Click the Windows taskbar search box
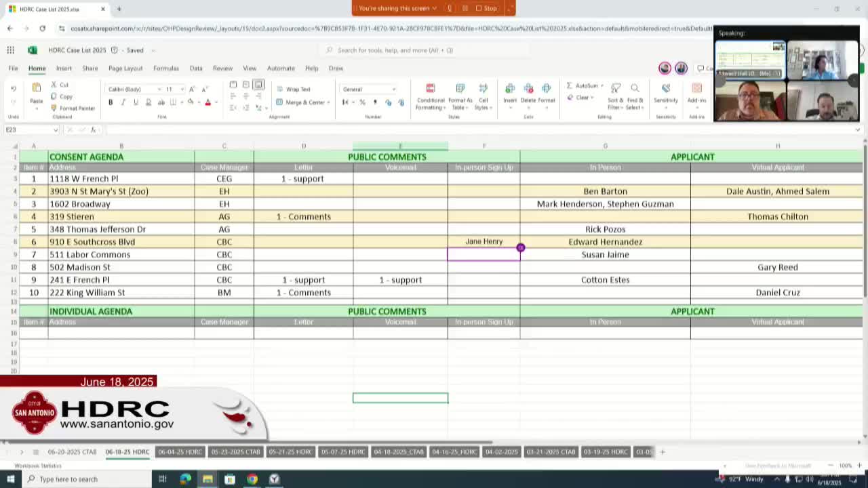The image size is (868, 488). coord(85,479)
